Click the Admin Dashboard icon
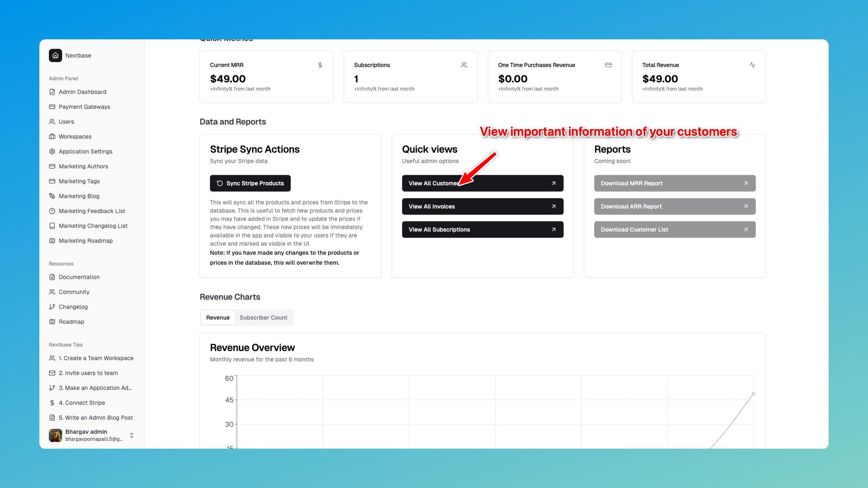Viewport: 868px width, 488px height. [x=52, y=92]
